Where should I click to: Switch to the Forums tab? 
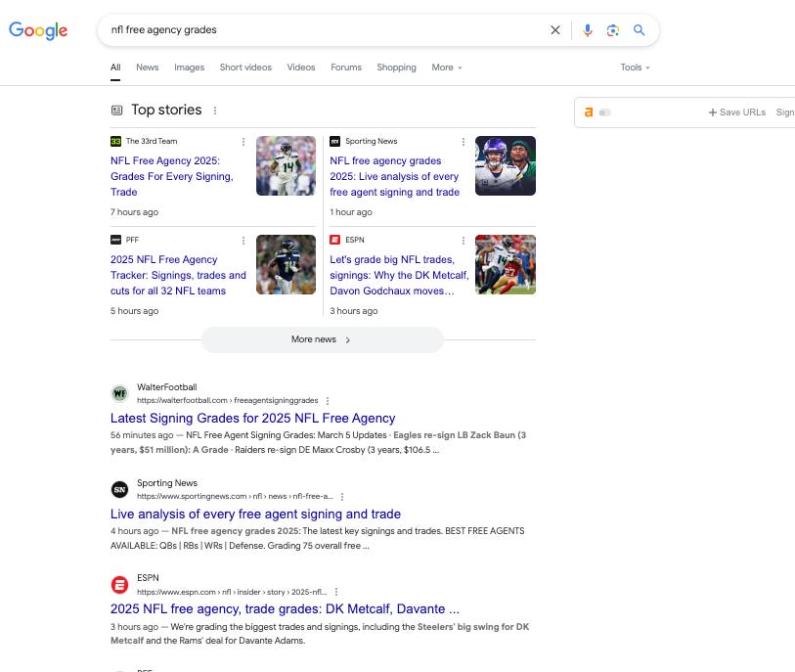[x=346, y=67]
